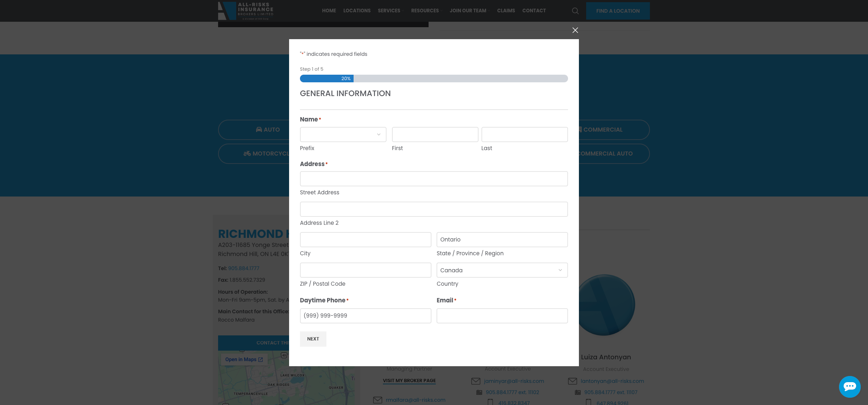This screenshot has height=405, width=868.
Task: Click office phone icon beside 905.884.1777 ext. 11107
Action: [578, 392]
